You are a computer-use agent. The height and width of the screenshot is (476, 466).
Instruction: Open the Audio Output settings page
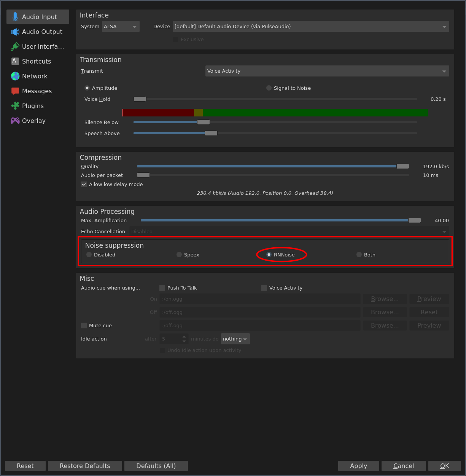point(37,32)
